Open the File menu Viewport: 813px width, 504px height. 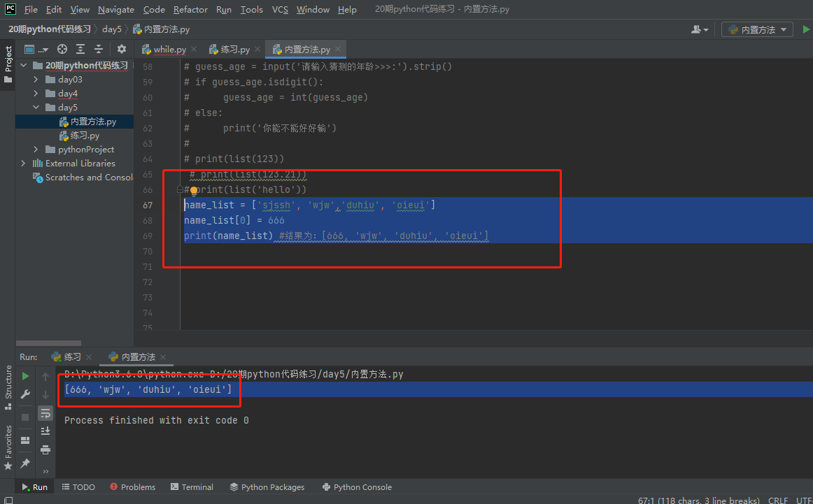[x=31, y=9]
